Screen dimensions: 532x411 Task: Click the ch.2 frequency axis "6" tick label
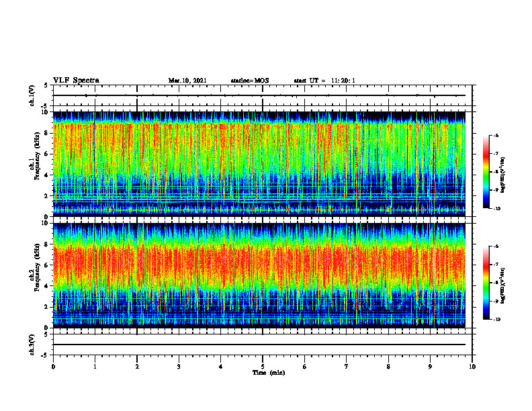click(47, 265)
